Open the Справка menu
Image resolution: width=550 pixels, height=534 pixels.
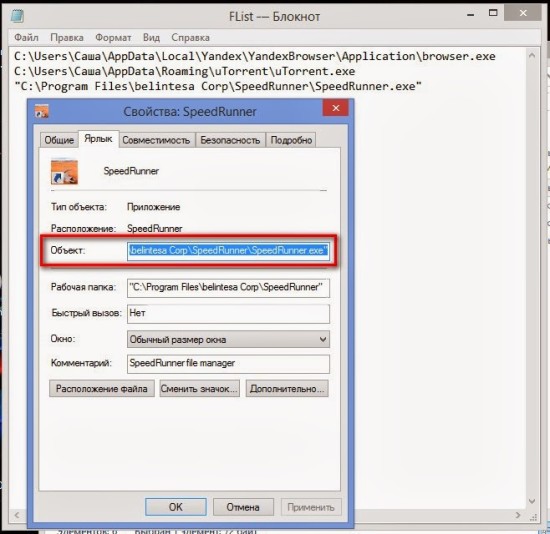(190, 38)
